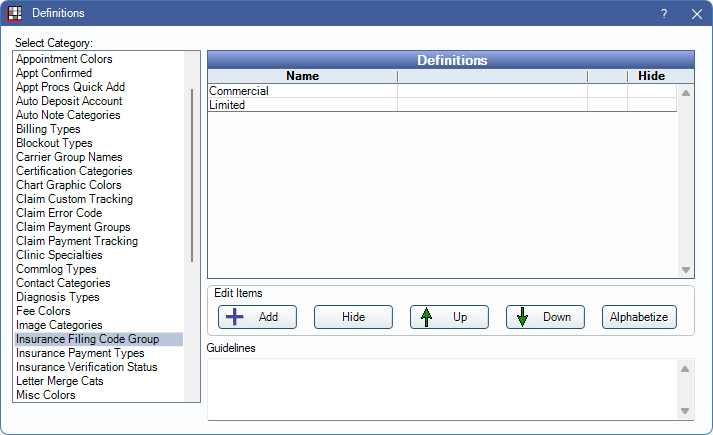Screen dimensions: 713x435
Task: Click the Name column header
Action: click(x=302, y=76)
